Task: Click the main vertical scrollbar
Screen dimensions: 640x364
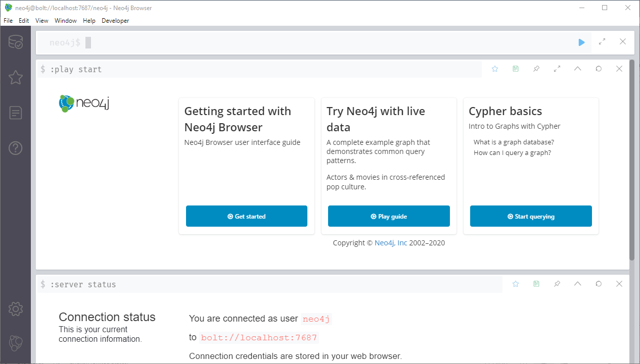Action: pyautogui.click(x=632, y=162)
